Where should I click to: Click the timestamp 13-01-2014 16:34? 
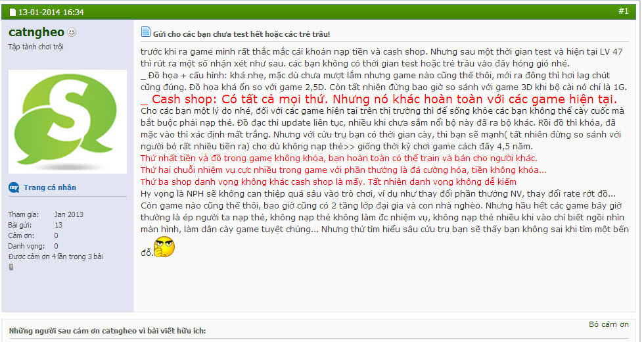(x=51, y=12)
